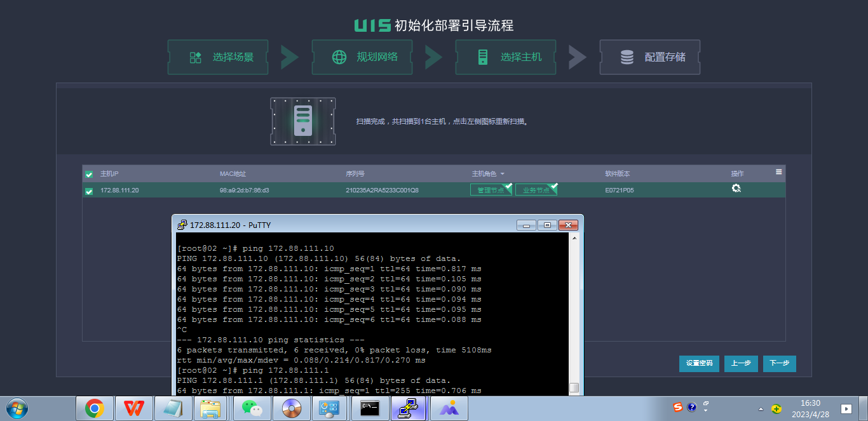Screen dimensions: 868x421
Task: Open the Windows Start menu
Action: click(x=17, y=408)
